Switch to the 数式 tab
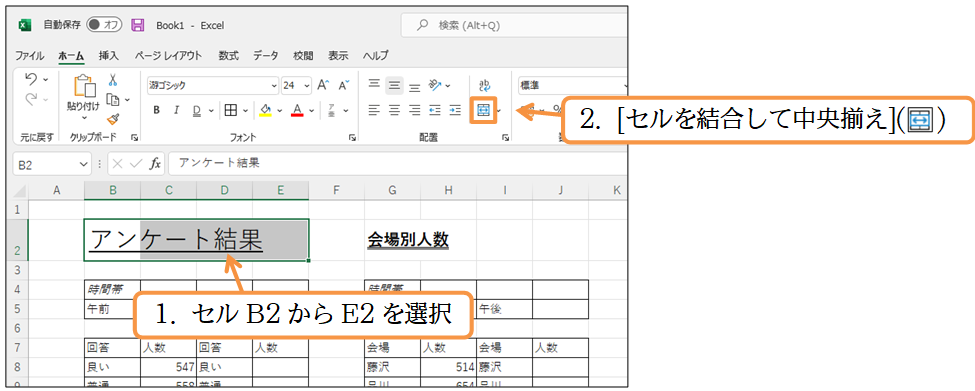Image resolution: width=975 pixels, height=391 pixels. (x=228, y=55)
